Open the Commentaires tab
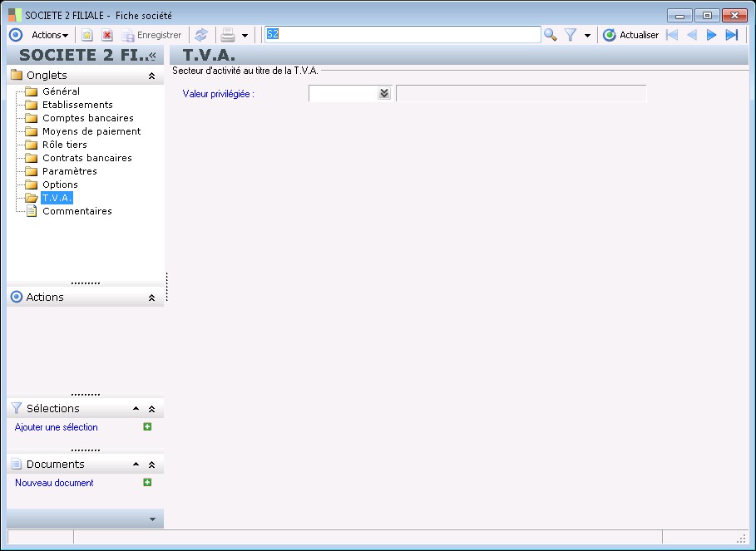The width and height of the screenshot is (756, 551). [77, 211]
